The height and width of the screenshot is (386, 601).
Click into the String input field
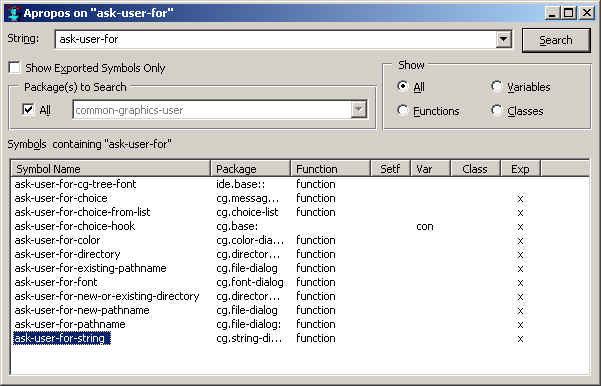(275, 39)
